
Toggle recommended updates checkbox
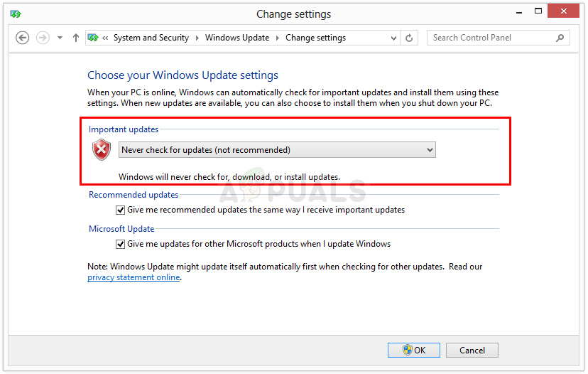pos(120,210)
